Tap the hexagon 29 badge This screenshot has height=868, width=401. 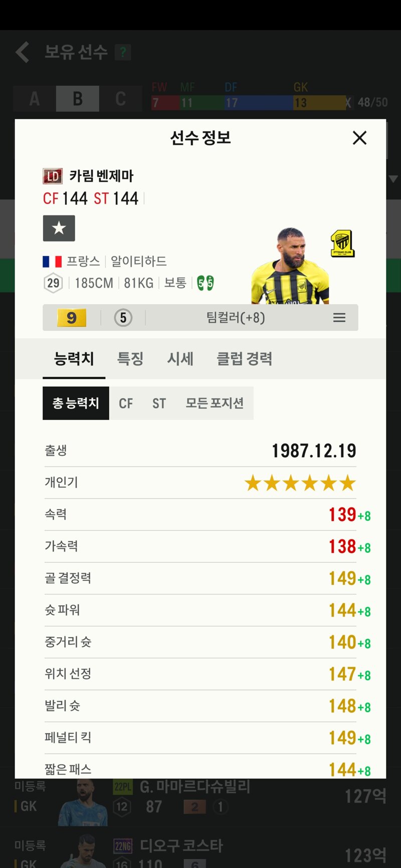pyautogui.click(x=53, y=283)
